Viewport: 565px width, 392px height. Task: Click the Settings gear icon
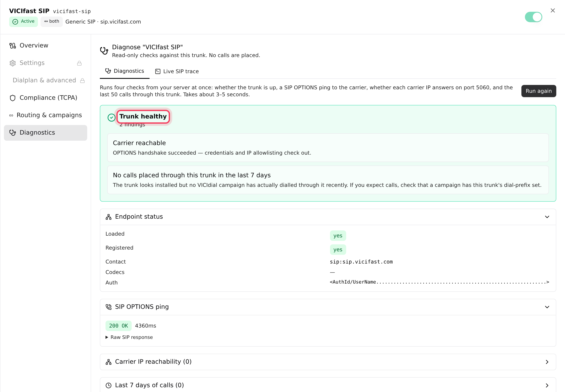point(13,63)
